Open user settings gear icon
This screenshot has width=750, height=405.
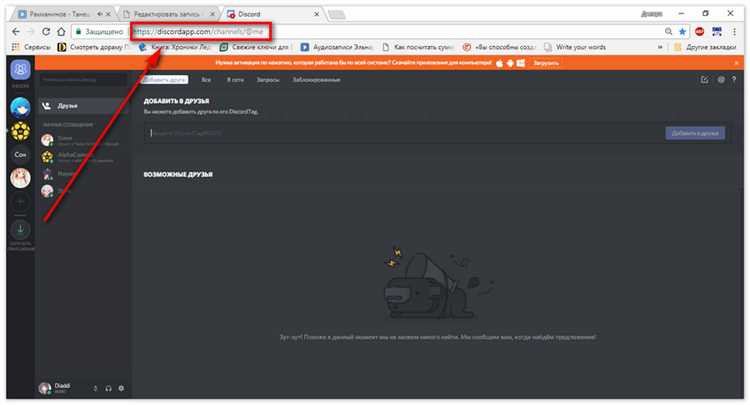coord(121,388)
